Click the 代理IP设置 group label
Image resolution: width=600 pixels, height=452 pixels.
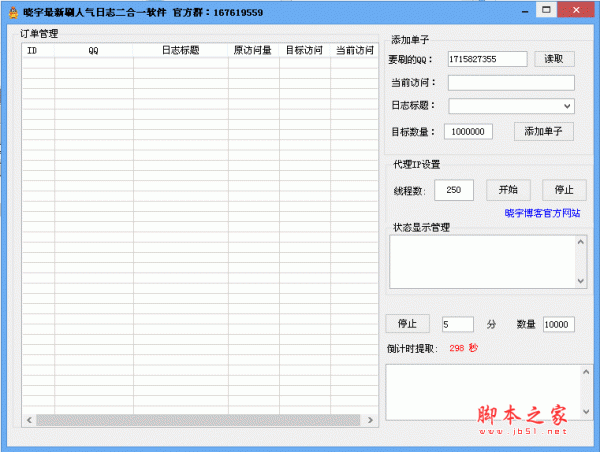point(417,165)
